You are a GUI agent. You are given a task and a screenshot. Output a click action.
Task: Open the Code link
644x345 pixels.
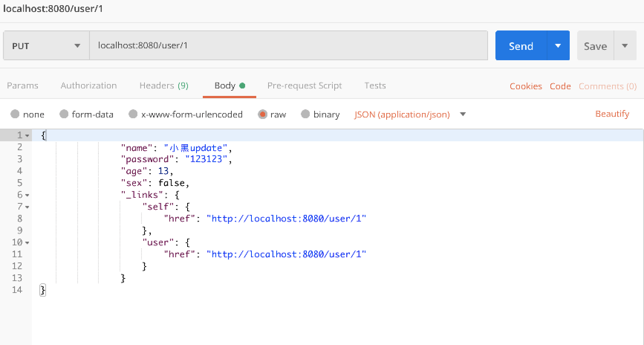[x=560, y=86]
